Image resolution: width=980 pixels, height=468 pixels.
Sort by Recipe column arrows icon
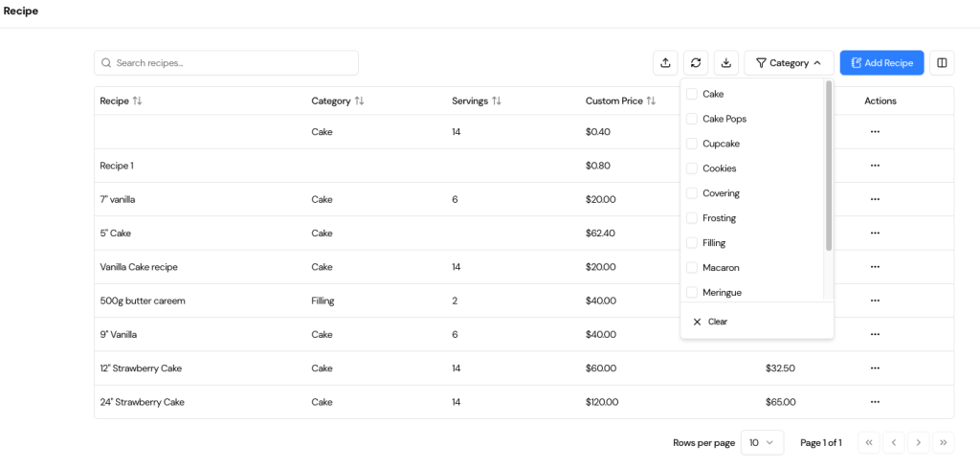point(137,100)
